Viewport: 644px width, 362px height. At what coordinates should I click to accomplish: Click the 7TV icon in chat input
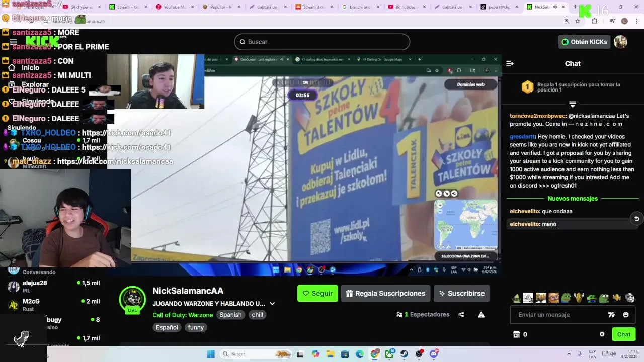point(611,315)
